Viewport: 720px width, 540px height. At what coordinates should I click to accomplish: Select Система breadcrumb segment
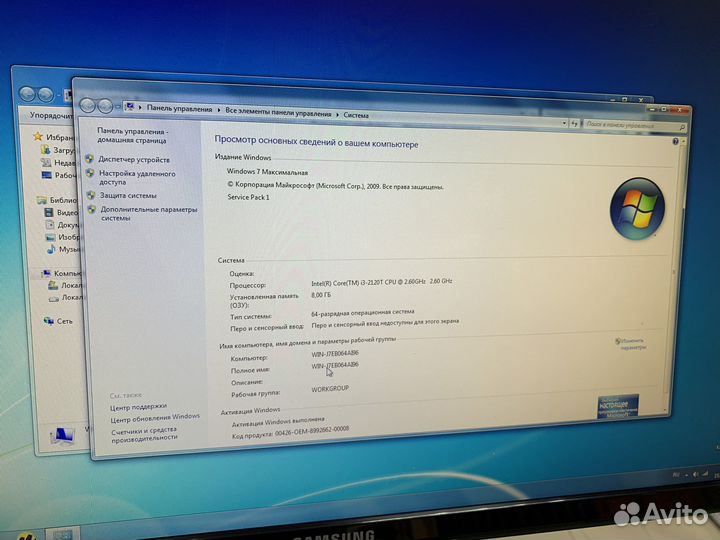point(356,115)
